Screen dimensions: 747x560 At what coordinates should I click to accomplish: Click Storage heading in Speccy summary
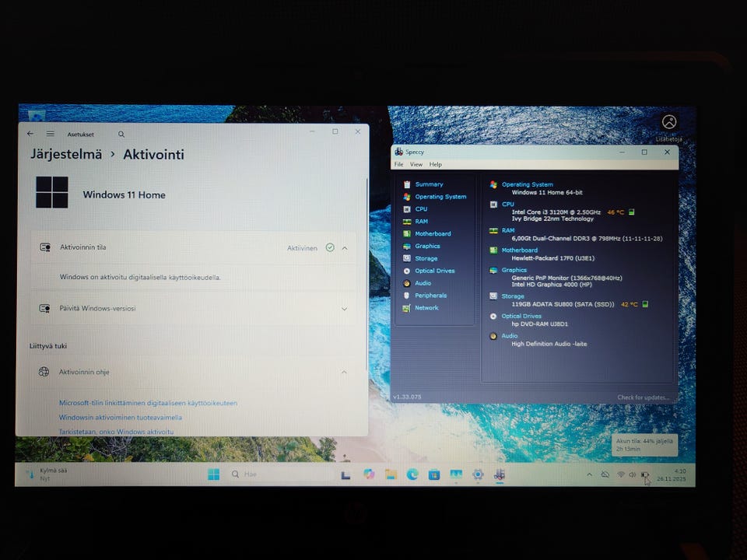(x=513, y=296)
